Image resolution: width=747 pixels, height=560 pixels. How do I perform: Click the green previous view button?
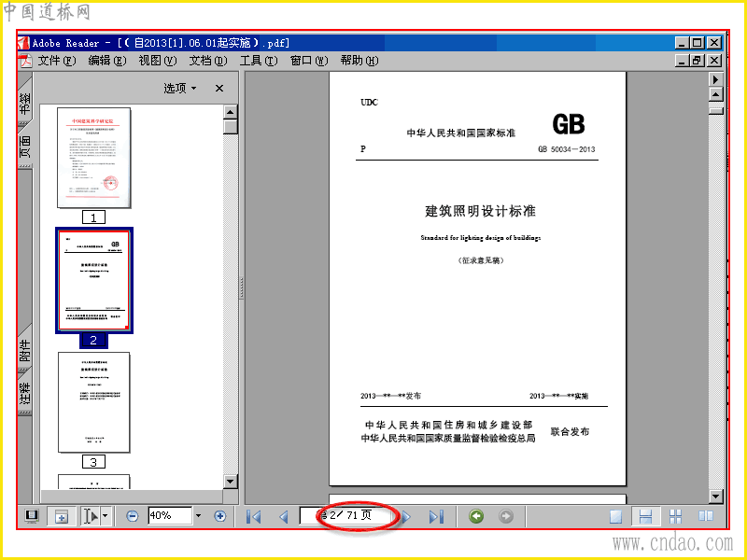click(x=476, y=516)
